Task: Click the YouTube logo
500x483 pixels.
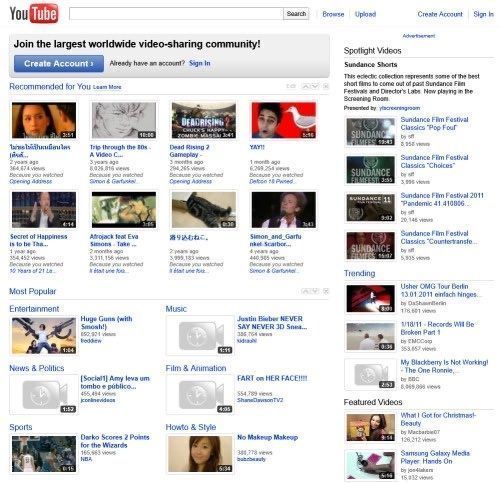Action: pos(34,14)
